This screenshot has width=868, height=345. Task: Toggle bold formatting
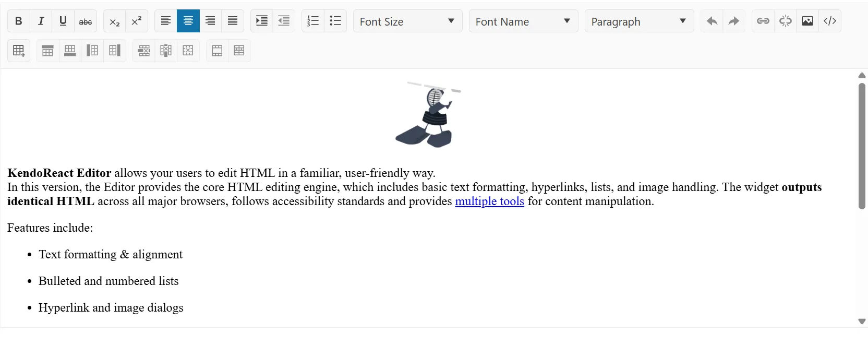19,21
